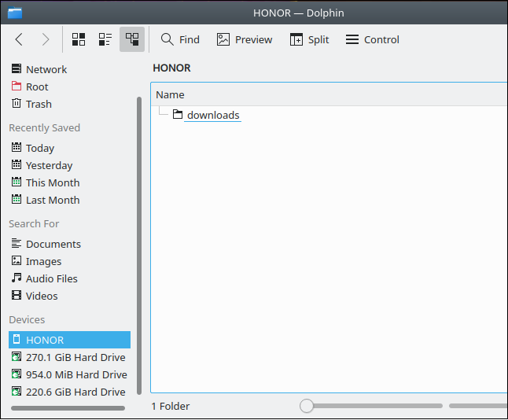508x420 pixels.
Task: Adjust the zoom slider handle
Action: 307,406
